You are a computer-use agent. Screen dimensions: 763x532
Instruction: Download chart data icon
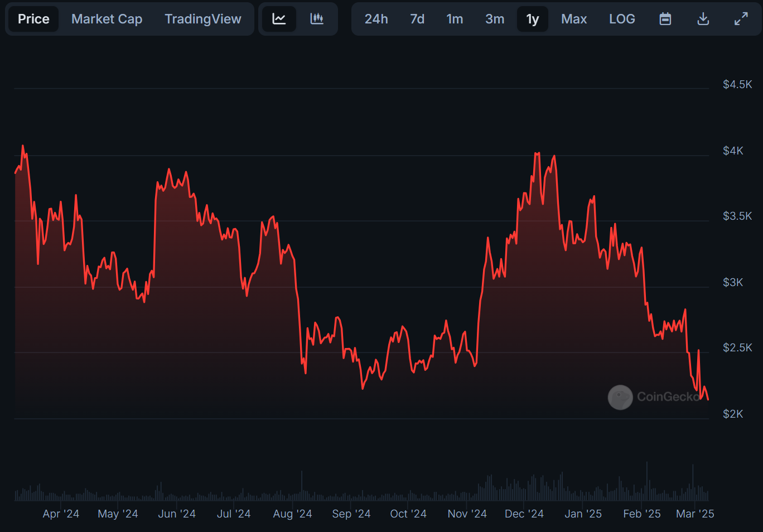[x=703, y=19]
